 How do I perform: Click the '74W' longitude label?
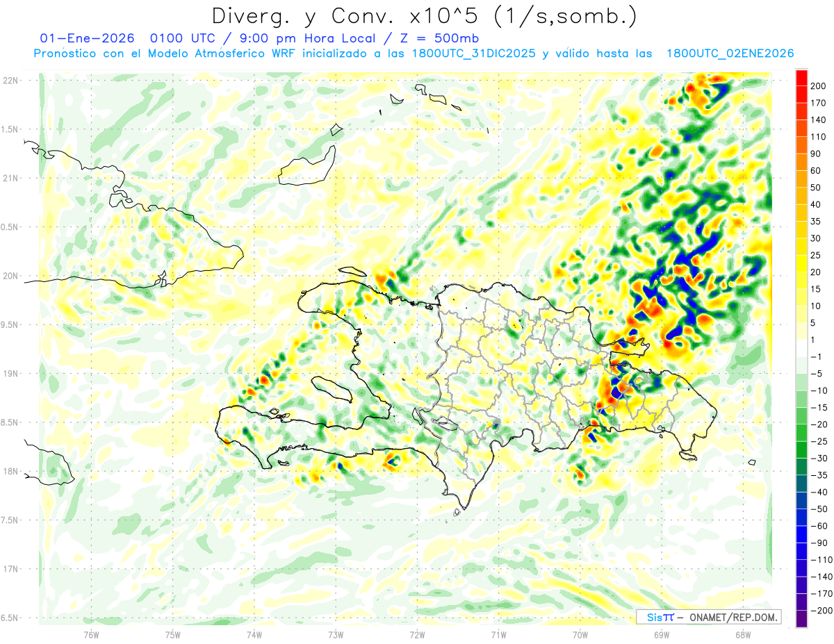click(x=254, y=634)
